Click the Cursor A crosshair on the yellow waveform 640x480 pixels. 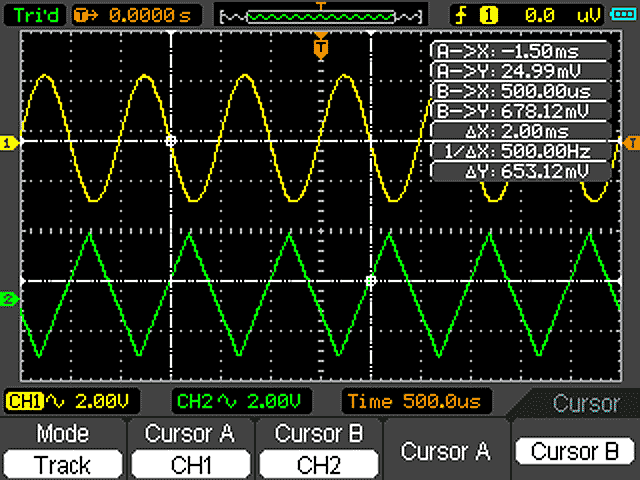pos(171,142)
